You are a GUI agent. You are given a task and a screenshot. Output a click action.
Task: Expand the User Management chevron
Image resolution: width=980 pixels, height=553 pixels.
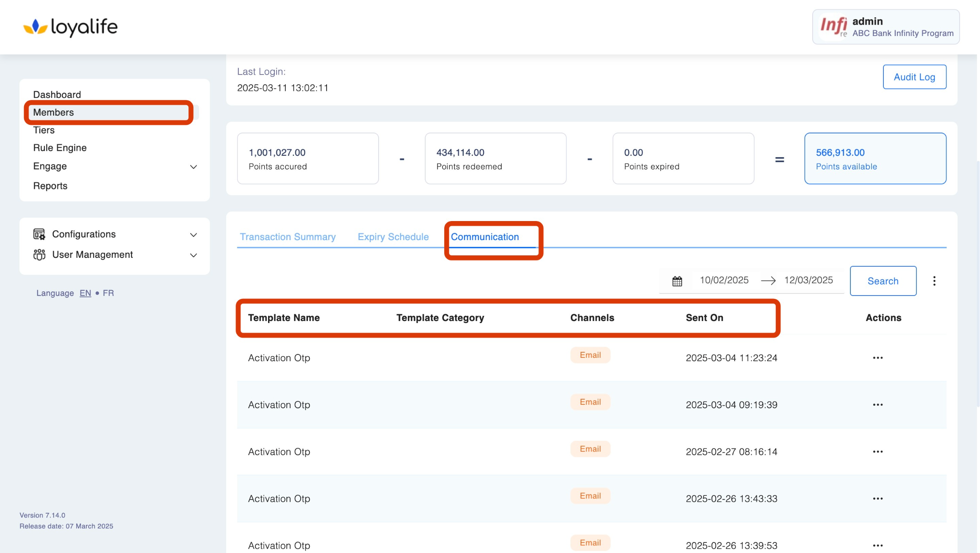193,255
